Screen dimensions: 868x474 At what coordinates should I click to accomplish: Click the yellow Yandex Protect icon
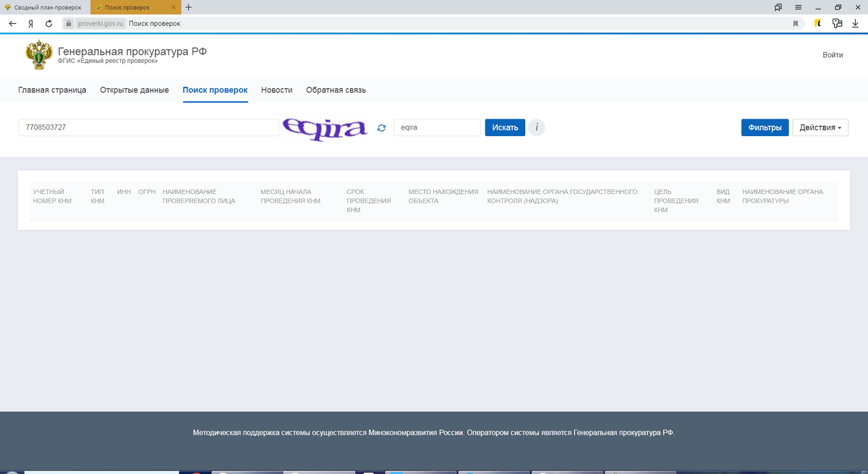(817, 23)
